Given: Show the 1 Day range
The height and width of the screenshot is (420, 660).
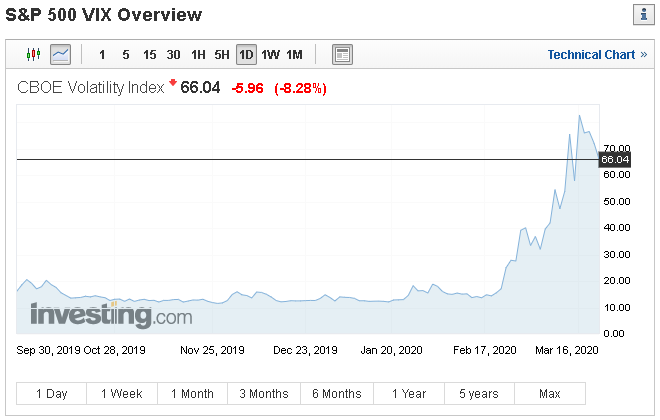Looking at the screenshot, I should pos(51,394).
